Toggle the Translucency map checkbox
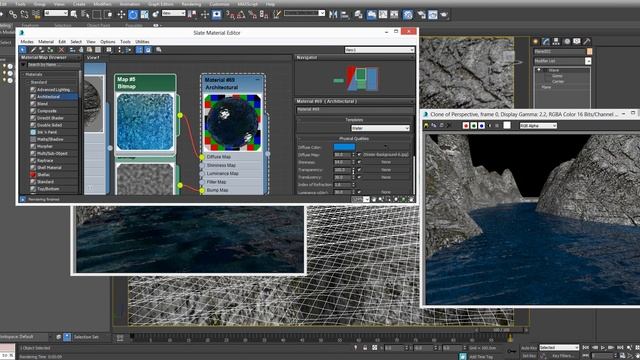The image size is (640, 360). 359,177
